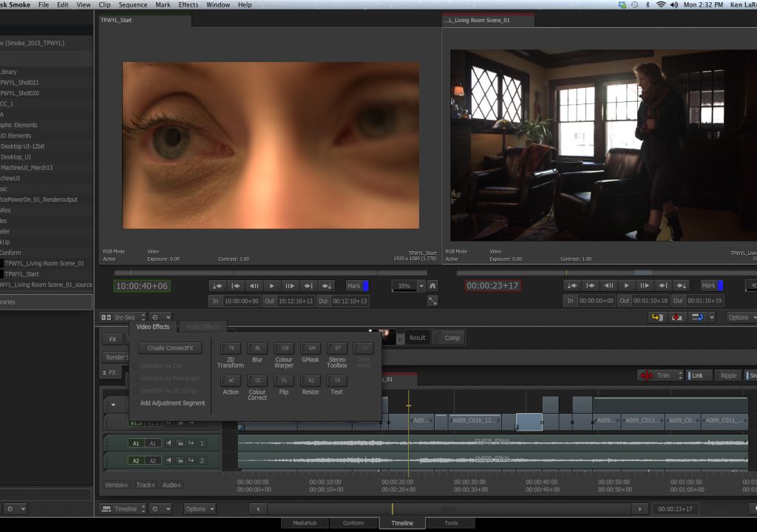This screenshot has width=757, height=532.
Task: Add the Blur effect (BL)
Action: point(257,348)
